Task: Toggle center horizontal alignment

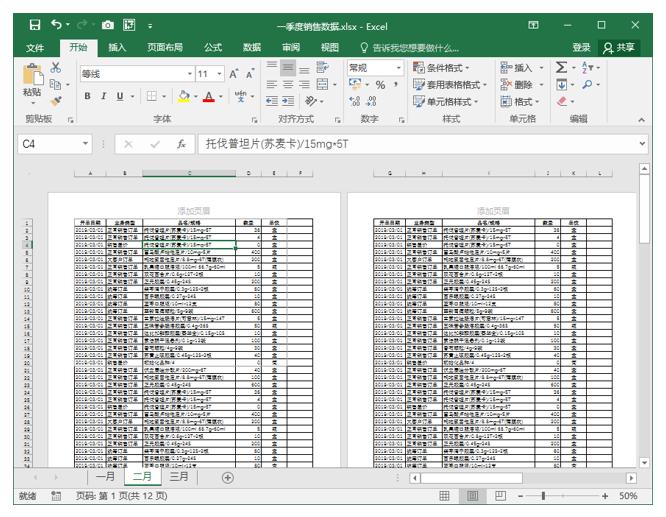Action: pyautogui.click(x=288, y=84)
